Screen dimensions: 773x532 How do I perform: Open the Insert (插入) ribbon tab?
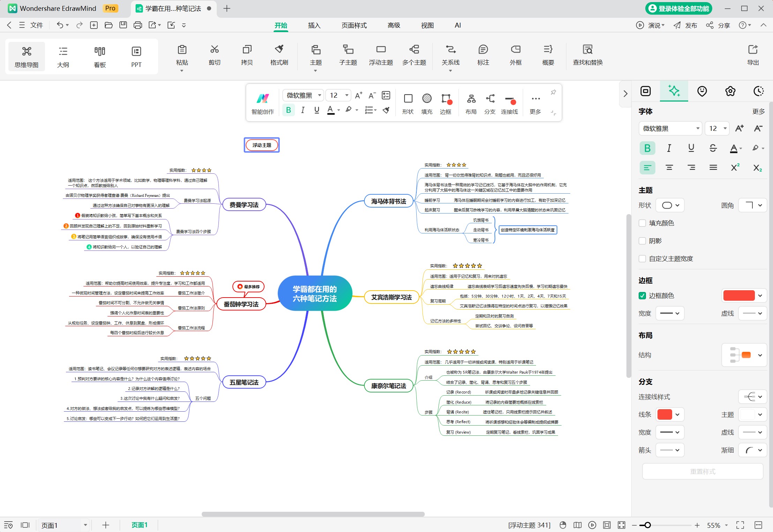(314, 25)
